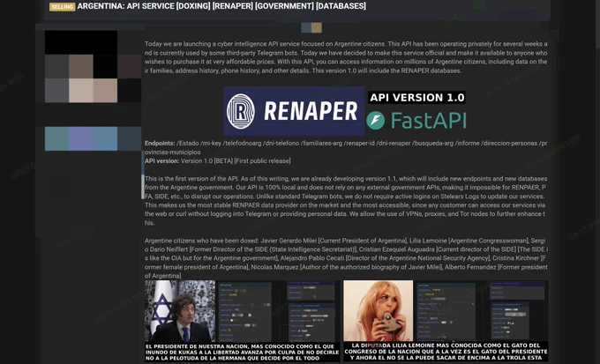Viewport: 600px width, 364px height.
Task: Click paragraph 'This is the first version of the API'
Action: click(346, 201)
